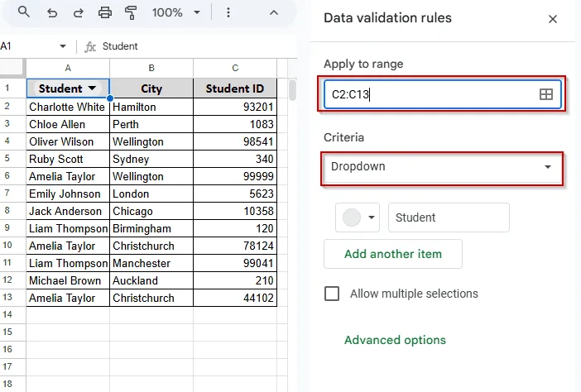Open the dropdown arrow in Student cell A1
The height and width of the screenshot is (392, 581).
click(92, 88)
